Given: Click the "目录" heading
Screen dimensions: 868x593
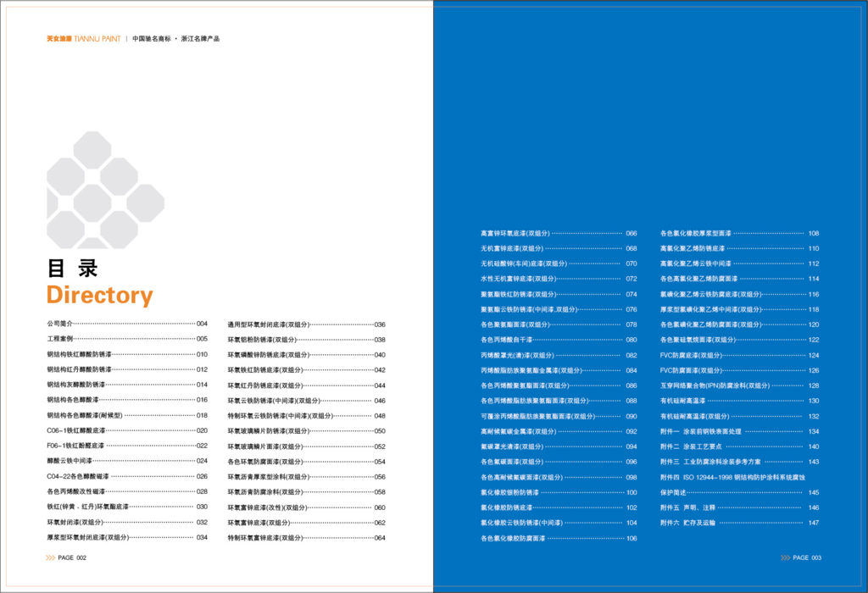Looking at the screenshot, I should (73, 269).
